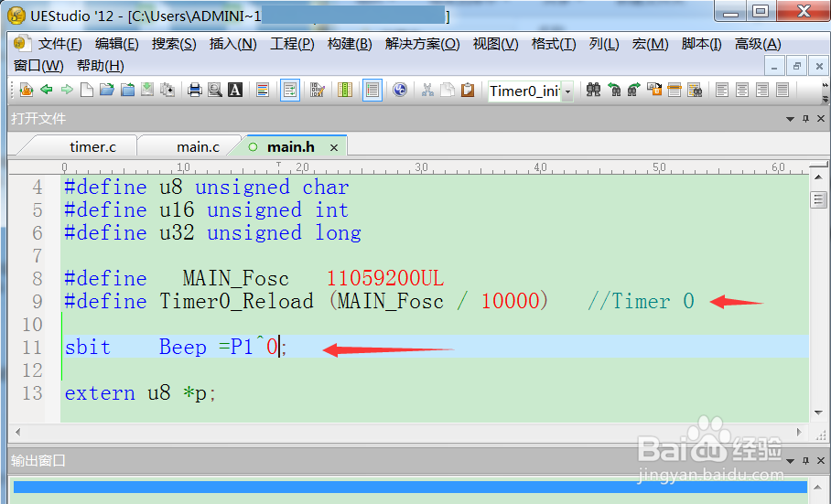Viewport: 831px width, 504px height.
Task: Switch to the main.c tab
Action: point(198,146)
